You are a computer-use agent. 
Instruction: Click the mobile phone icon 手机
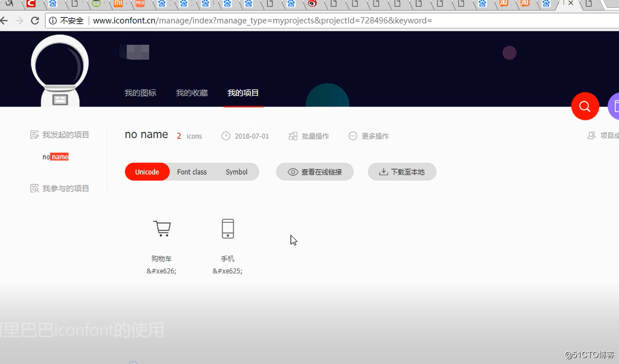[228, 228]
